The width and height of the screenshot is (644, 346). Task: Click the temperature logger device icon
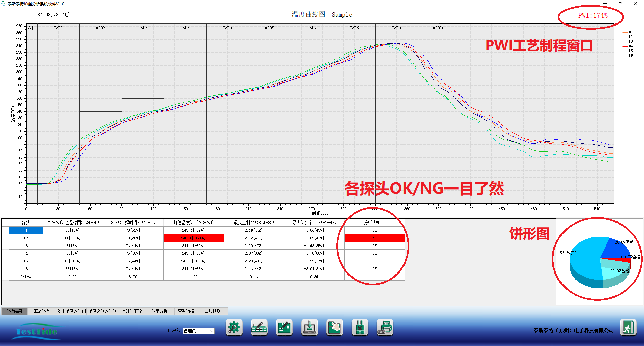(360, 327)
